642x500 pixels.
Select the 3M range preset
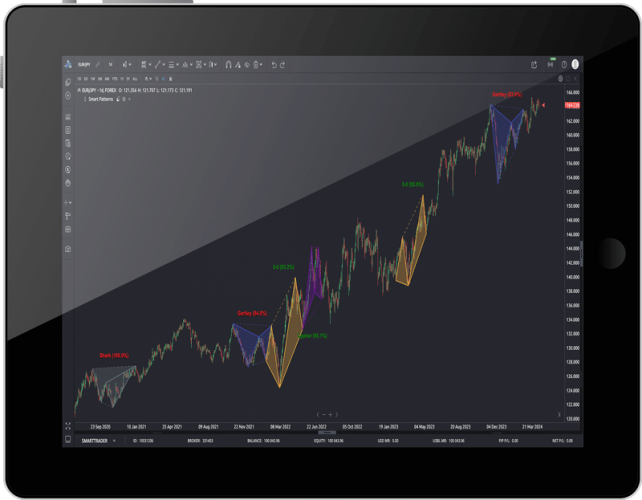point(100,79)
